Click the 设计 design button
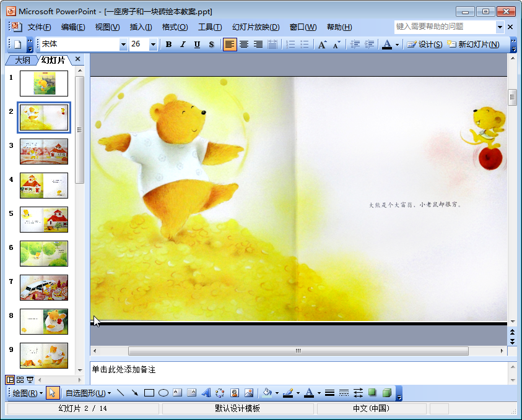Image resolution: width=522 pixels, height=420 pixels. [x=425, y=45]
